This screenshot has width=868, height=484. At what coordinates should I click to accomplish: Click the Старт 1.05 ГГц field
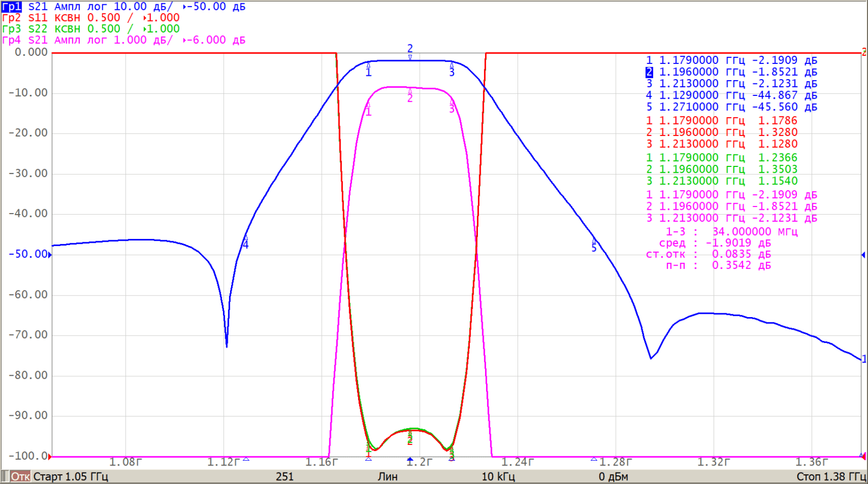[x=71, y=476]
